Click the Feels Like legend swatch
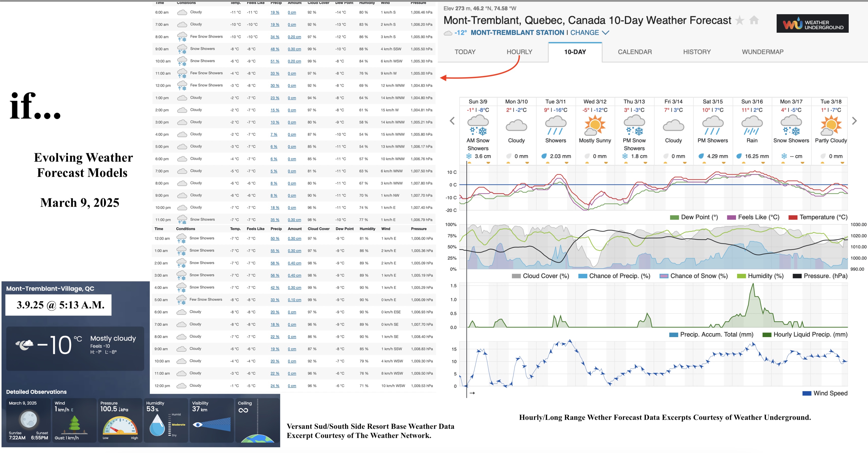 (x=731, y=217)
